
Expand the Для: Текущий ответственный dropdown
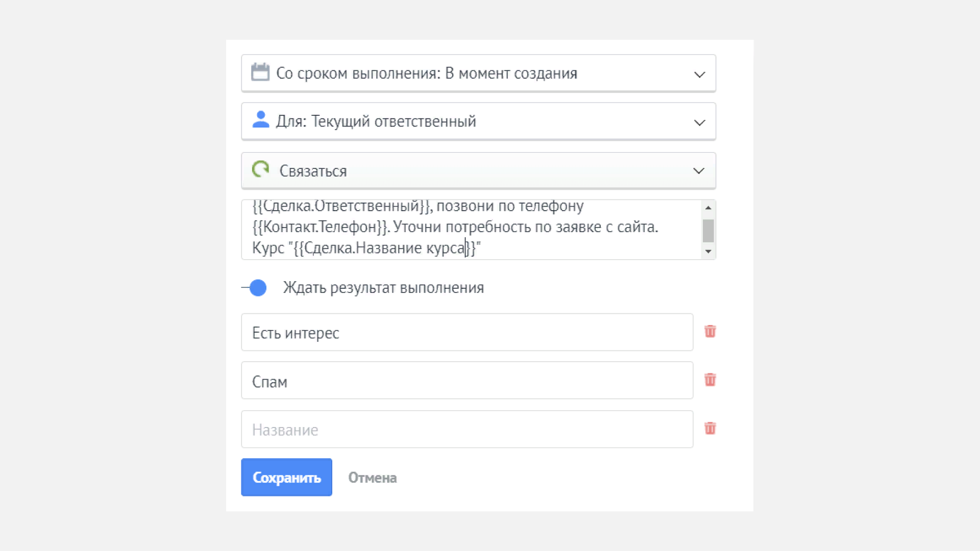478,121
